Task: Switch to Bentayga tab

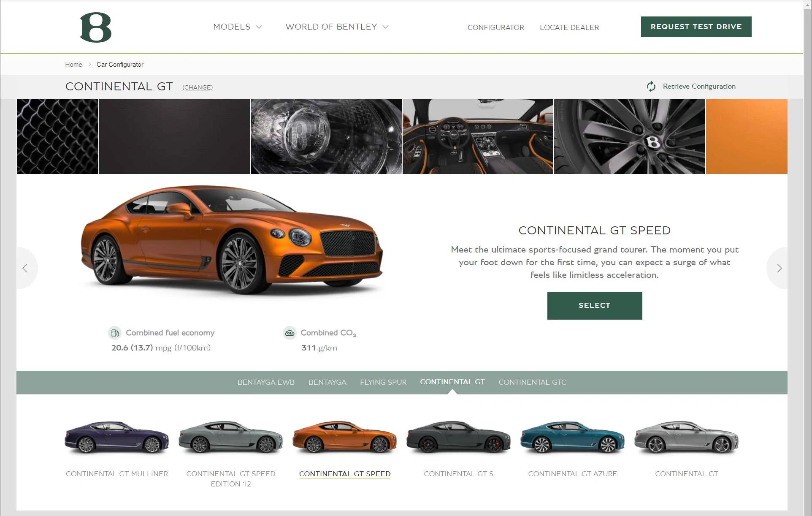Action: click(328, 382)
